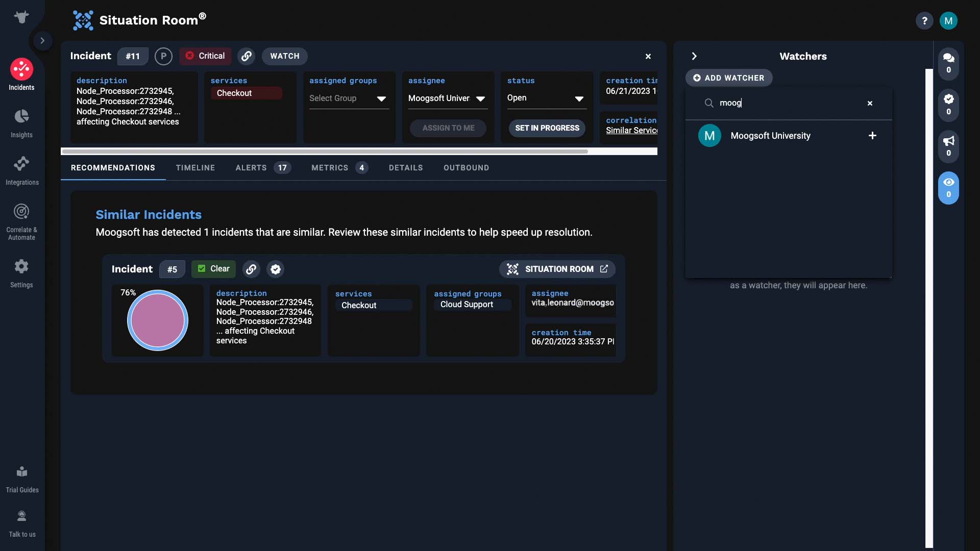Screen dimensions: 980x551
Task: Go to Integrations page
Action: [x=21, y=171]
